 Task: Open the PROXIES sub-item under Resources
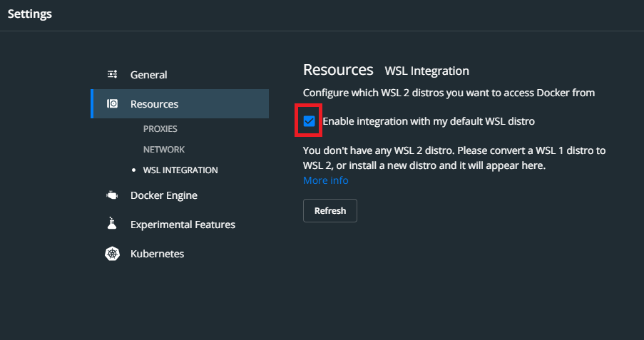[160, 129]
